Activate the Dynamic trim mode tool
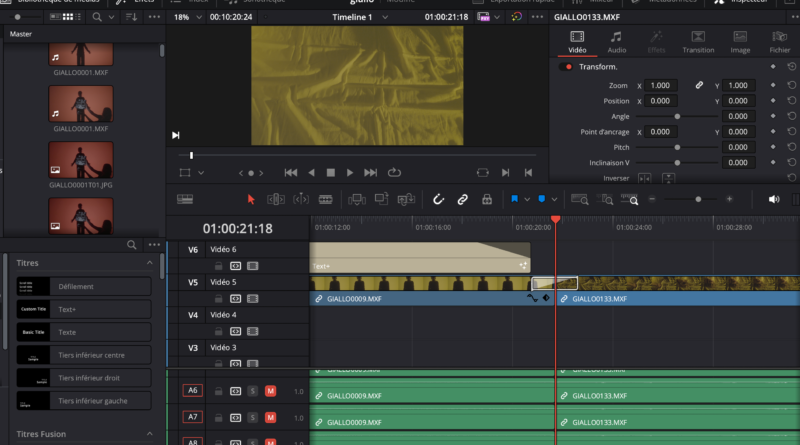The image size is (800, 445). (301, 199)
